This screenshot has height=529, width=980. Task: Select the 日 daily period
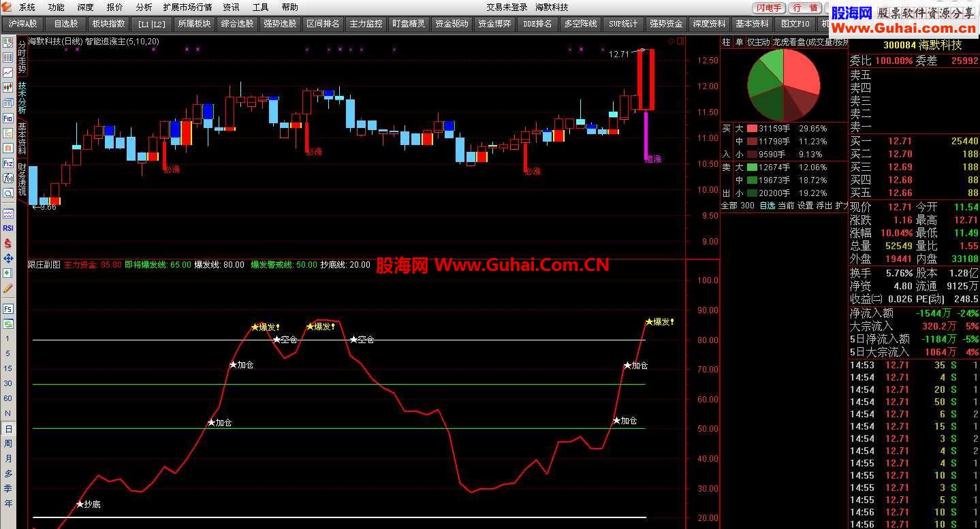tap(8, 429)
